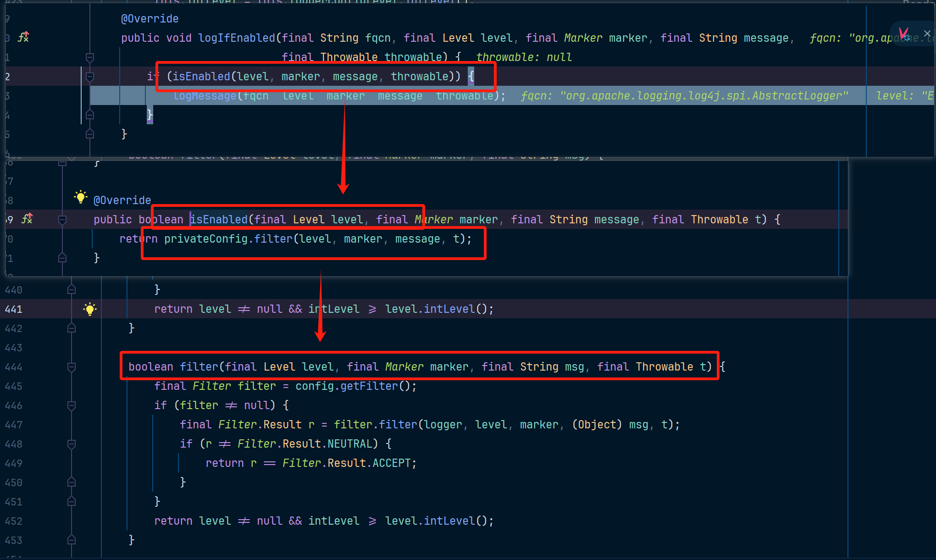The width and height of the screenshot is (936, 560).
Task: Collapse the 'if (filter ≠ null)' block on line 446
Action: point(72,405)
